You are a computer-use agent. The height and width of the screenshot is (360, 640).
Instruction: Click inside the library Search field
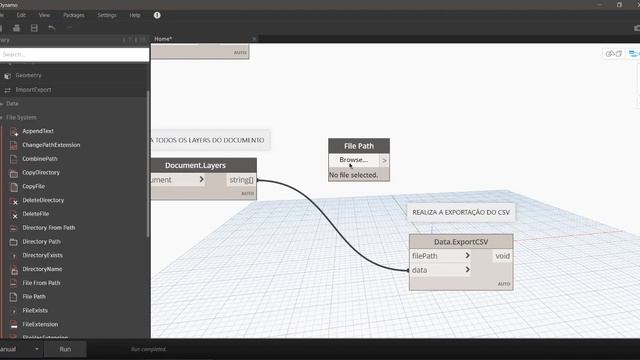click(74, 54)
